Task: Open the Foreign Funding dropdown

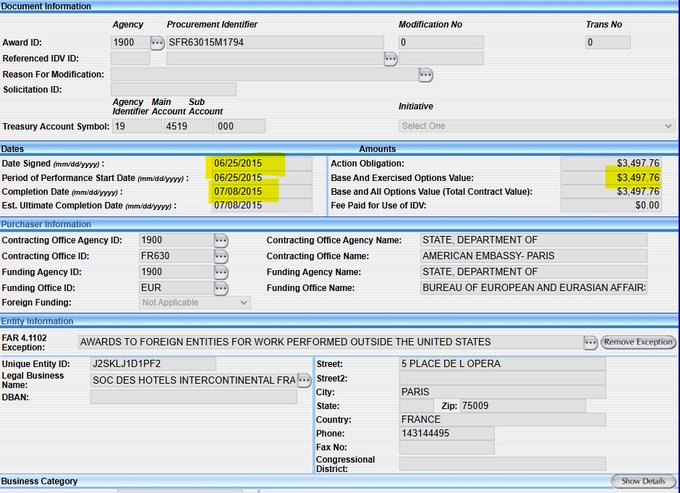Action: (195, 302)
